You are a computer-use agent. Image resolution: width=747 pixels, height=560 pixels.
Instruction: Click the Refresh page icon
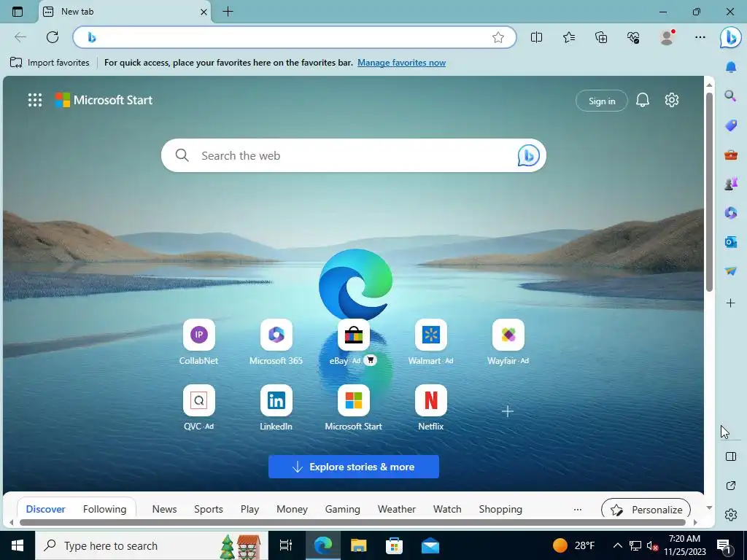pyautogui.click(x=53, y=37)
